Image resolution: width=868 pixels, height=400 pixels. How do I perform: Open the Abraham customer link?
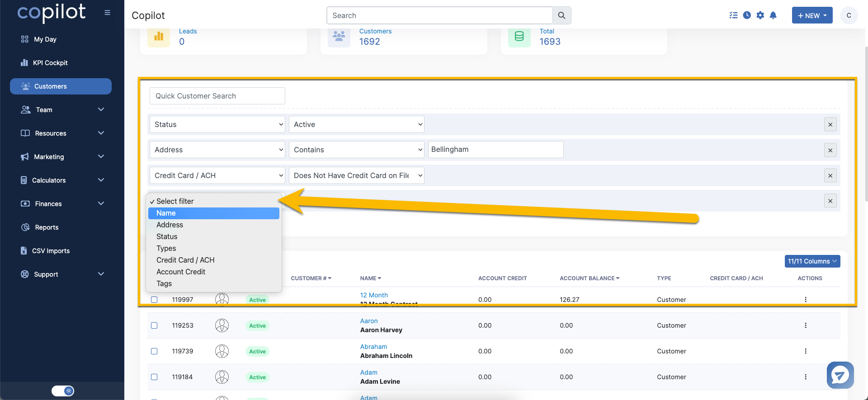click(373, 347)
